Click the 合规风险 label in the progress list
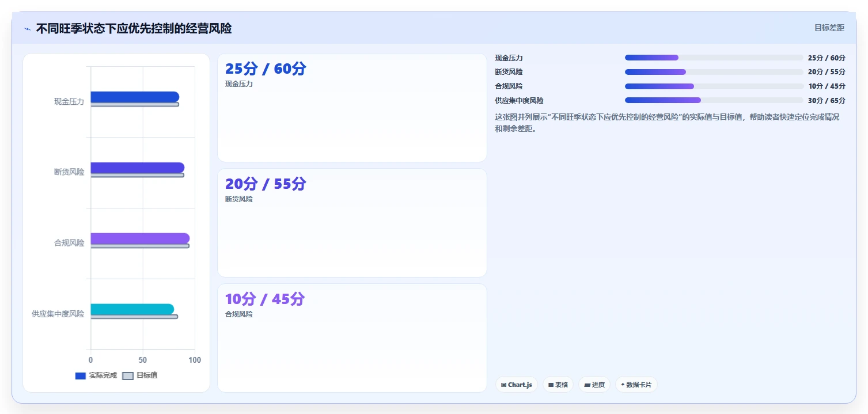868x414 pixels. 509,86
